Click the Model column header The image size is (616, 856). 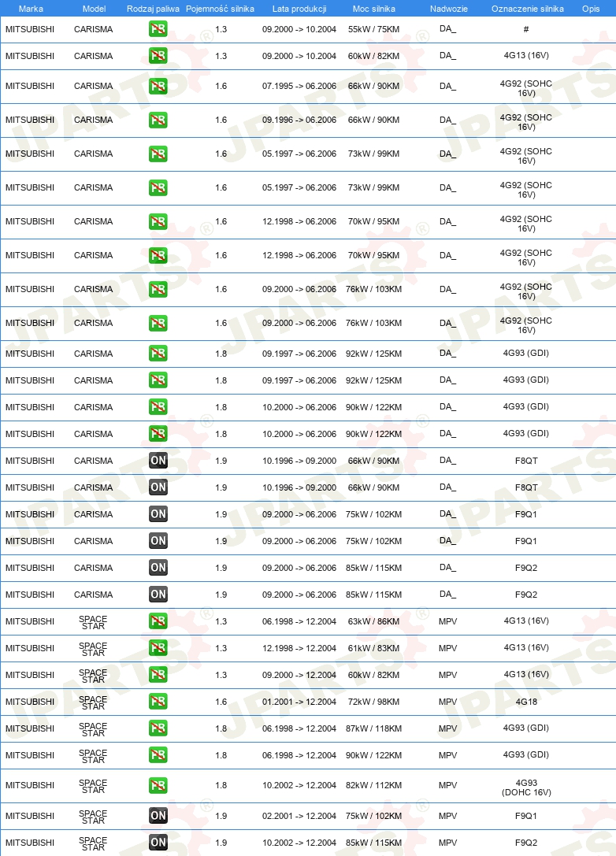tap(94, 9)
